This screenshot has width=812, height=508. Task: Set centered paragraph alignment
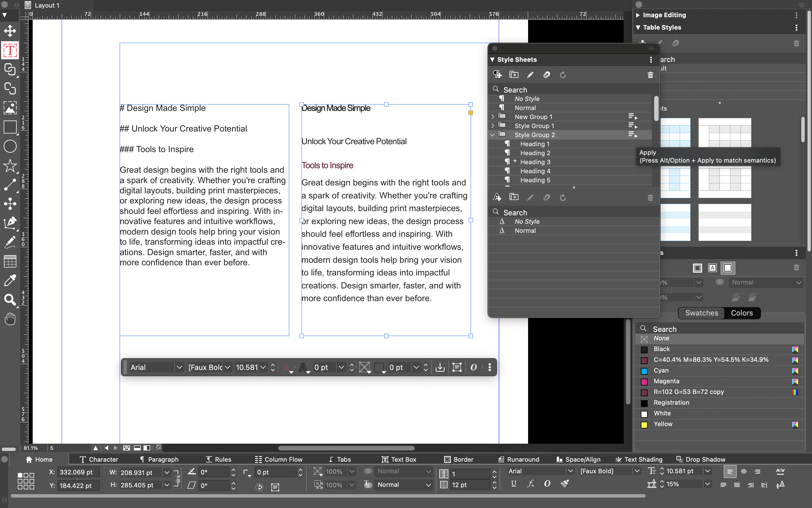pyautogui.click(x=743, y=471)
